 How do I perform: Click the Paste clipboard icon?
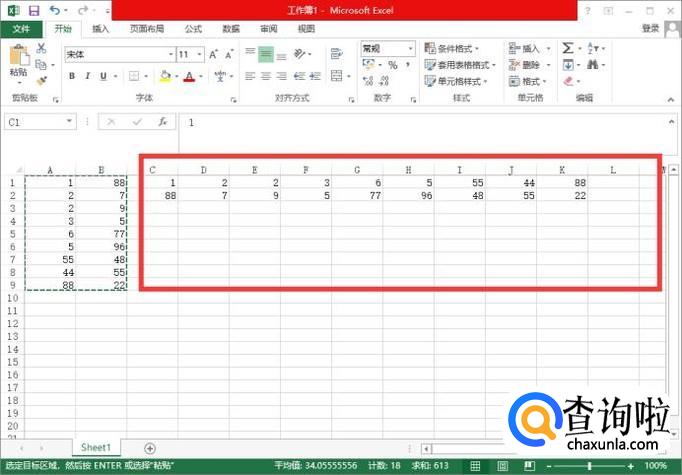19,56
